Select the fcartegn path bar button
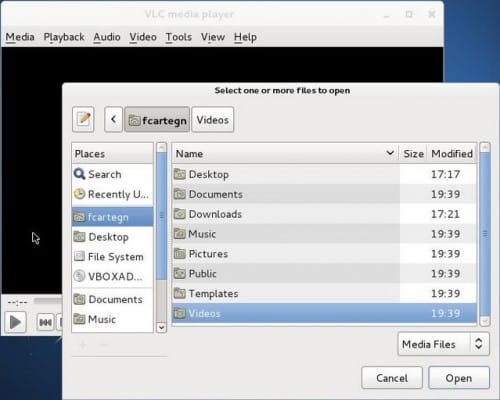Image resolution: width=500 pixels, height=400 pixels. click(157, 119)
